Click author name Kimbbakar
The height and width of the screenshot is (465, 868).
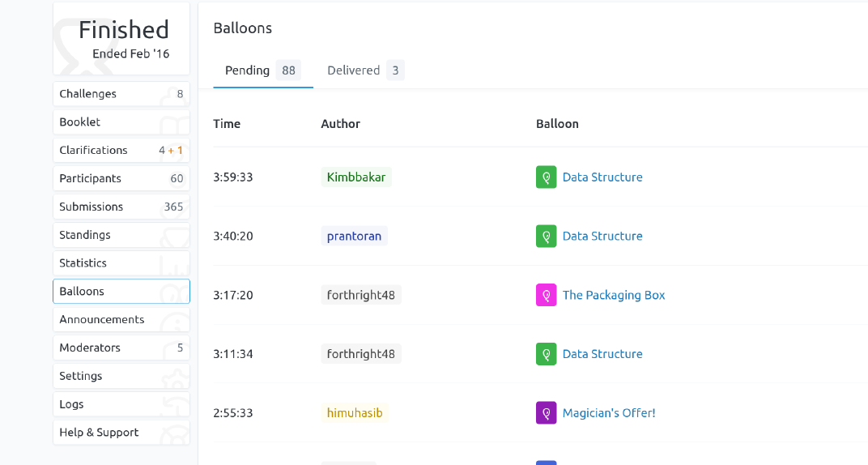coord(356,177)
